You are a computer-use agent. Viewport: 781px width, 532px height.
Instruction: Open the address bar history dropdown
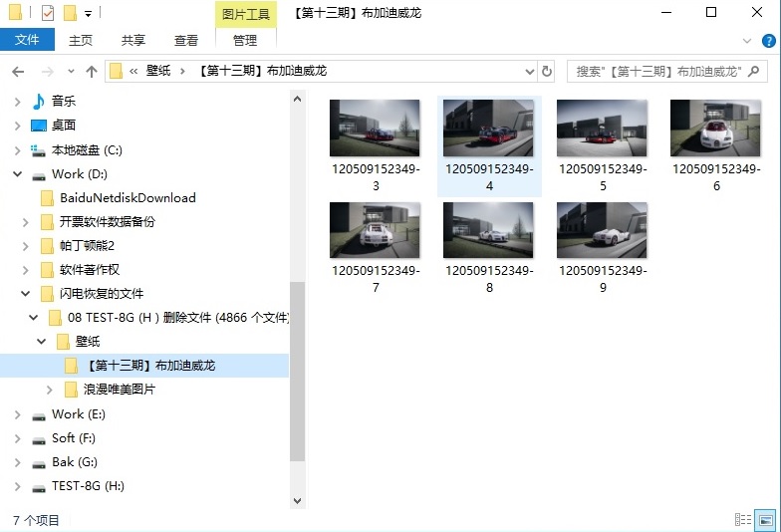[x=530, y=72]
